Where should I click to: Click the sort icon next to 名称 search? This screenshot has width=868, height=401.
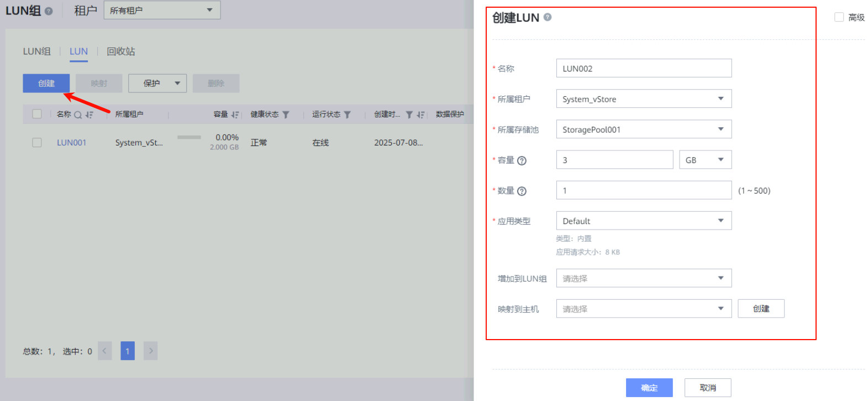point(90,115)
